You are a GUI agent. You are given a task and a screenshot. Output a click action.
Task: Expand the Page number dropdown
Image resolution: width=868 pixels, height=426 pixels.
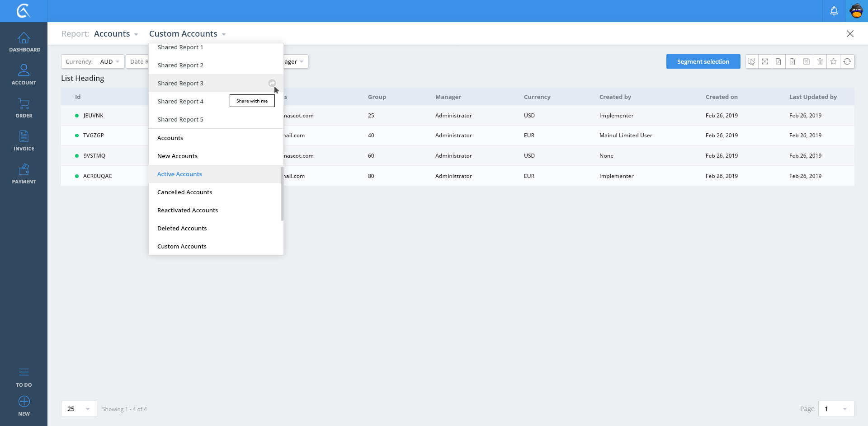(835, 409)
